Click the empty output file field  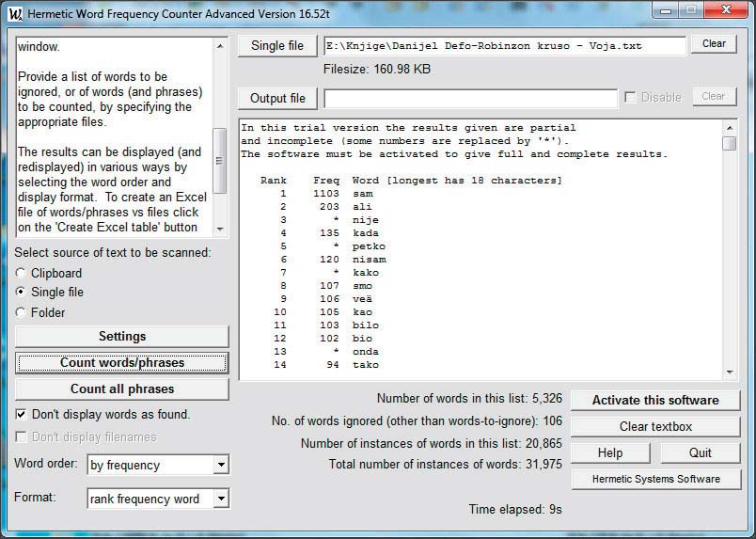click(470, 99)
